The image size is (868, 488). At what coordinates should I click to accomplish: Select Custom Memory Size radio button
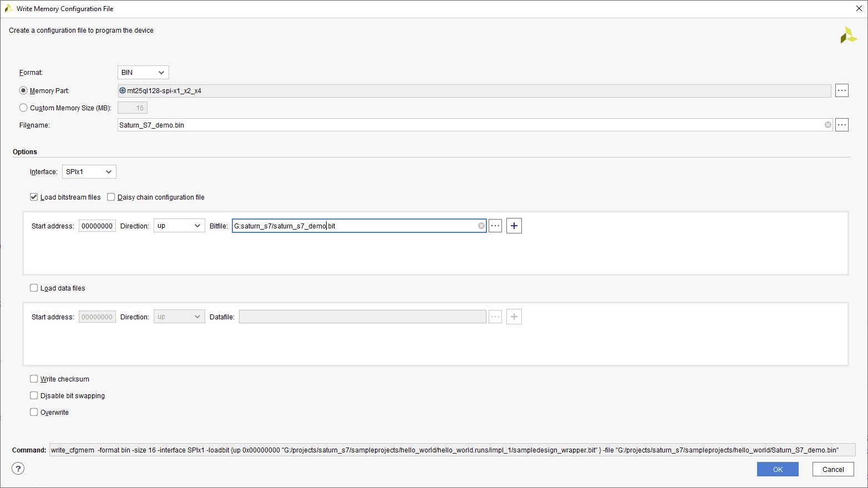pyautogui.click(x=23, y=108)
